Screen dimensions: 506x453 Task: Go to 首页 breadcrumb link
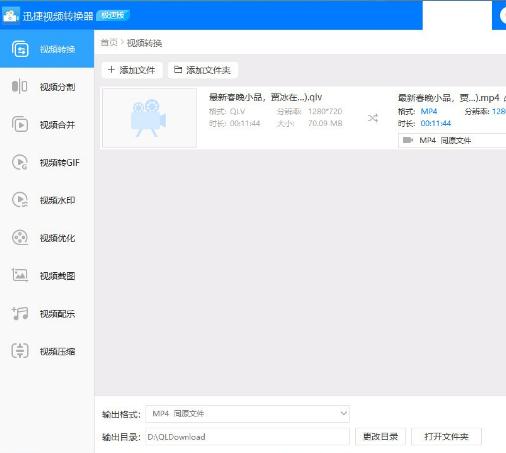[x=109, y=43]
